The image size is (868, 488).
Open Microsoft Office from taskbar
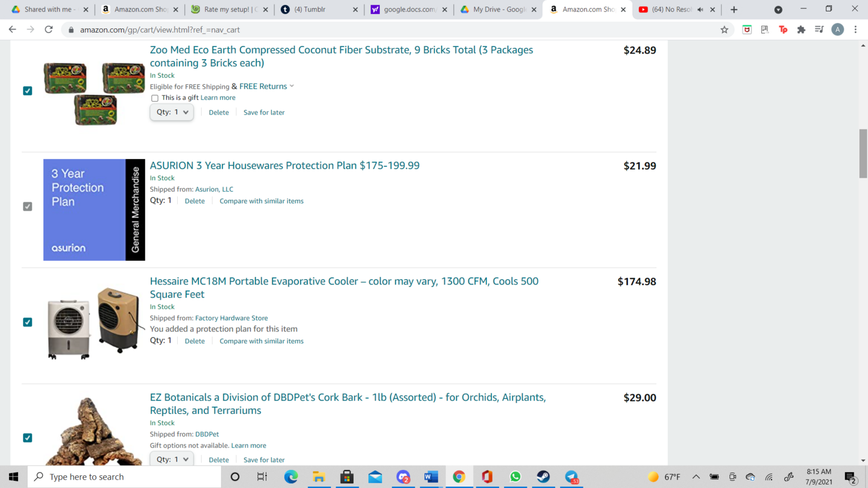(487, 477)
